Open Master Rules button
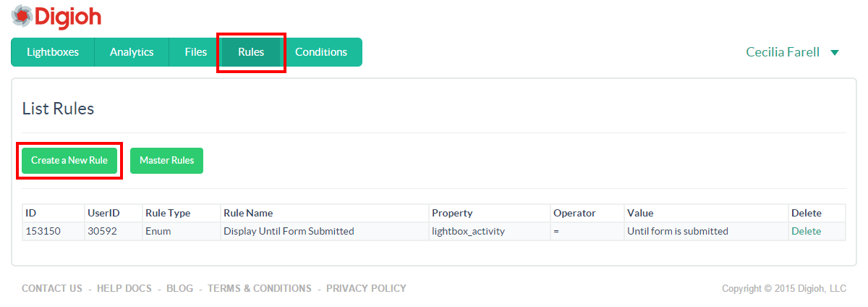The height and width of the screenshot is (307, 868). point(166,161)
